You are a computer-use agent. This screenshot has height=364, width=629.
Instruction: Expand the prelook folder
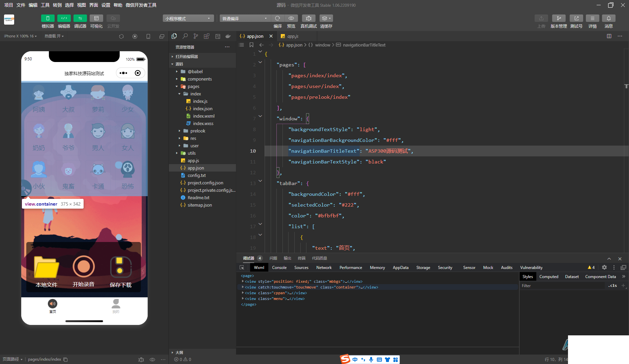point(198,131)
